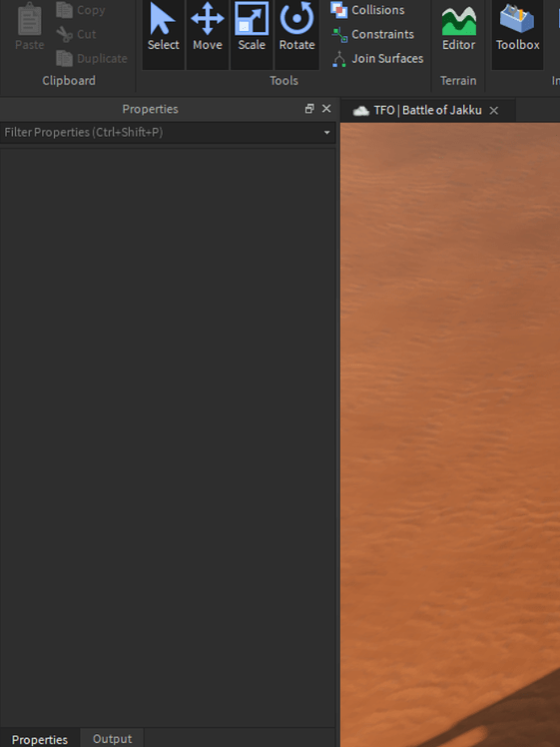Click the Duplicate button
Viewport: 560px width, 747px height.
click(x=92, y=58)
